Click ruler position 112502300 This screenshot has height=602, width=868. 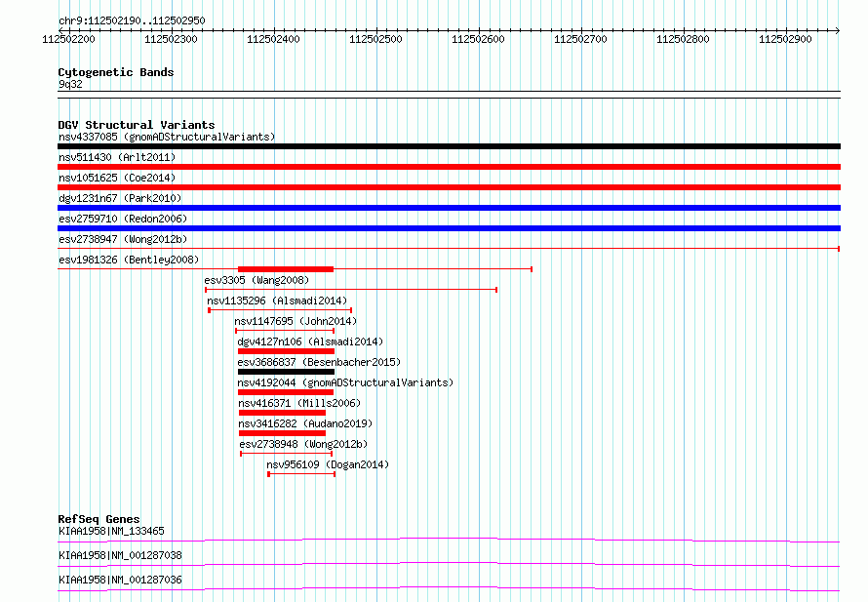point(171,39)
